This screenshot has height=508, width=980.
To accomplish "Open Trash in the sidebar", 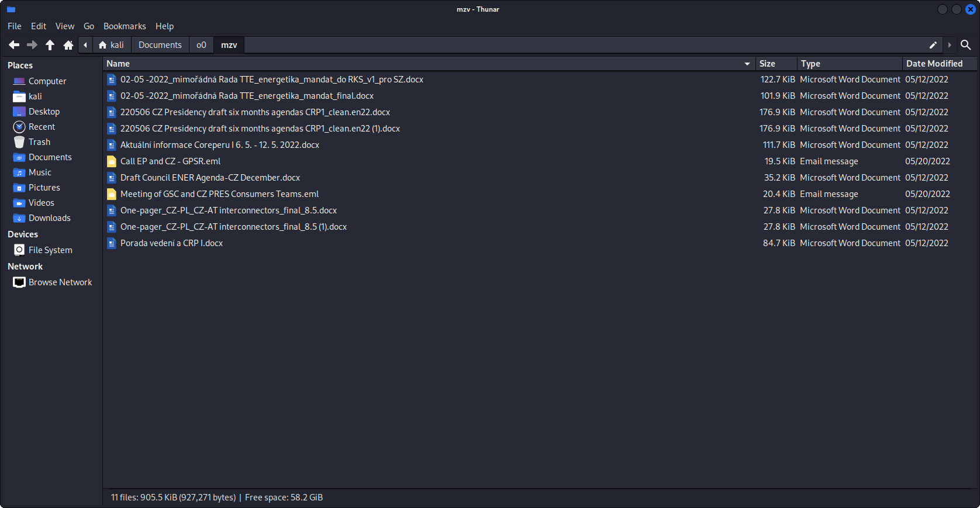I will (39, 142).
